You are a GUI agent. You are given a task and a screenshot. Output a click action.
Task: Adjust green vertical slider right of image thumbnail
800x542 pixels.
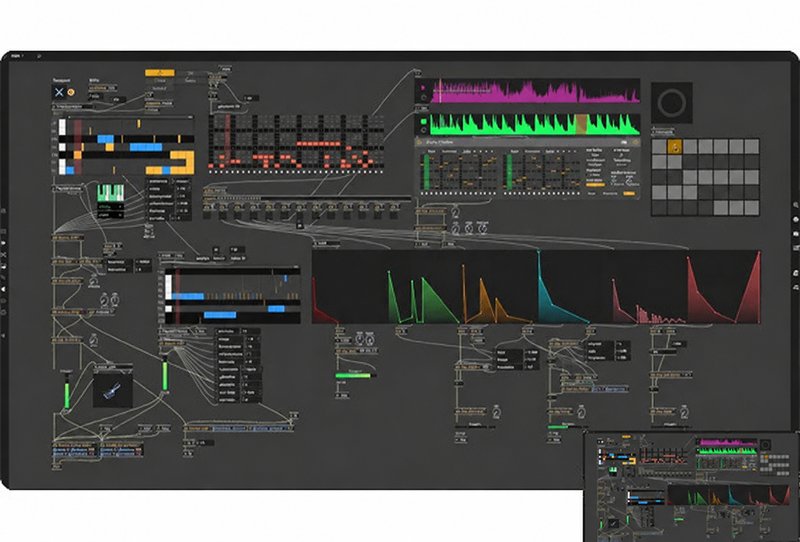tap(165, 376)
